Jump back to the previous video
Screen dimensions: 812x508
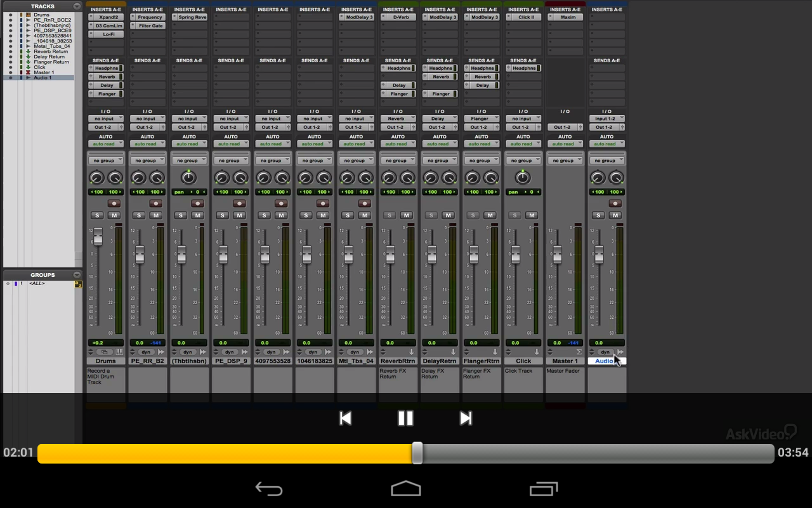click(346, 418)
